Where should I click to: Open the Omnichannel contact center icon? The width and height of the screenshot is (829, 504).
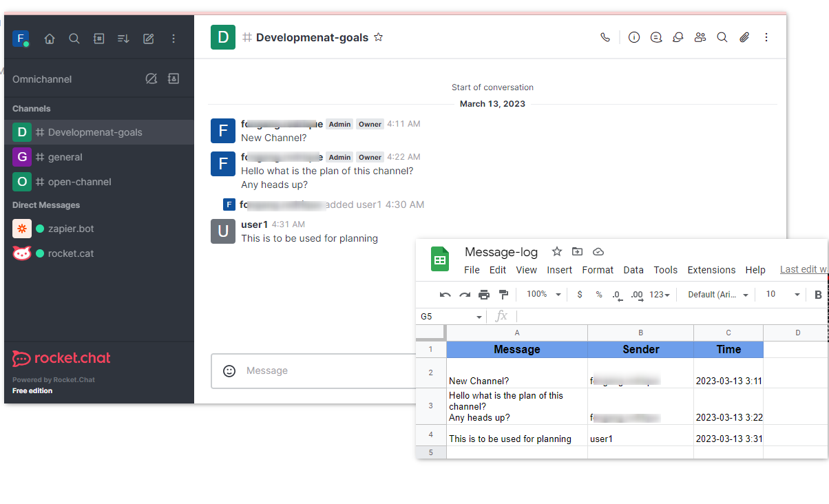(174, 78)
